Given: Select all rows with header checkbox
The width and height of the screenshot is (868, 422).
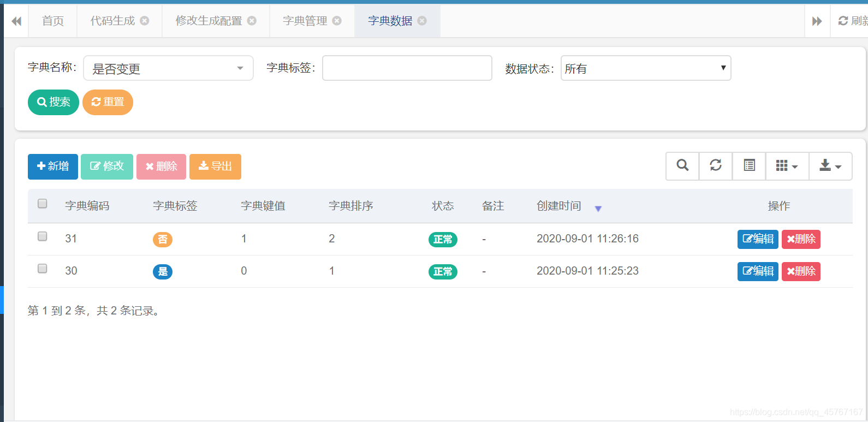Looking at the screenshot, I should point(42,204).
